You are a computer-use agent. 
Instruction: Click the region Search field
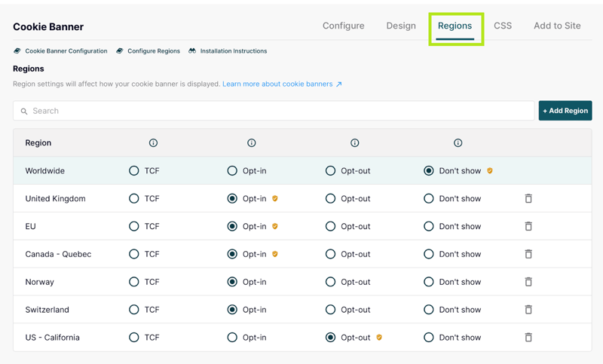pos(274,111)
